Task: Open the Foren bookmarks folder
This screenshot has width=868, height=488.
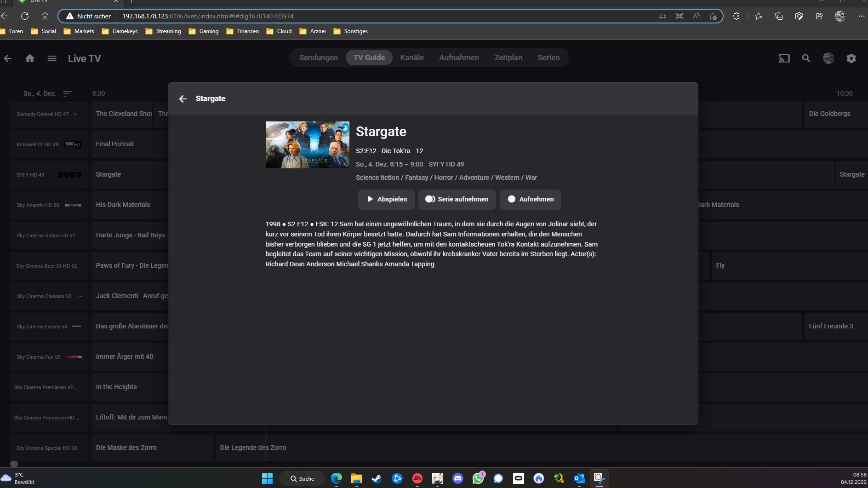Action: tap(11, 31)
